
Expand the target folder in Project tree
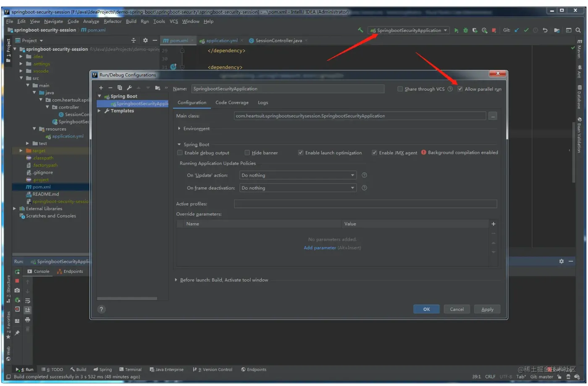pyautogui.click(x=21, y=151)
